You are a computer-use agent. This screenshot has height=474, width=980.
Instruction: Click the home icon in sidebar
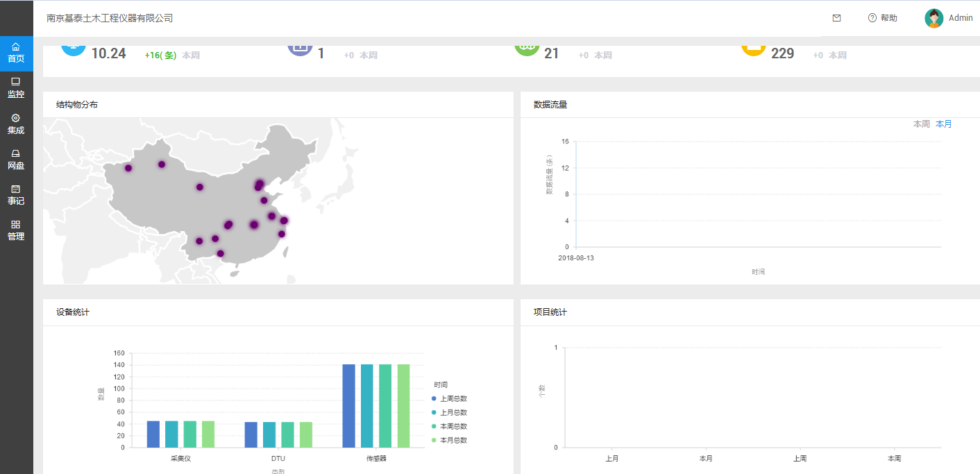pyautogui.click(x=16, y=46)
